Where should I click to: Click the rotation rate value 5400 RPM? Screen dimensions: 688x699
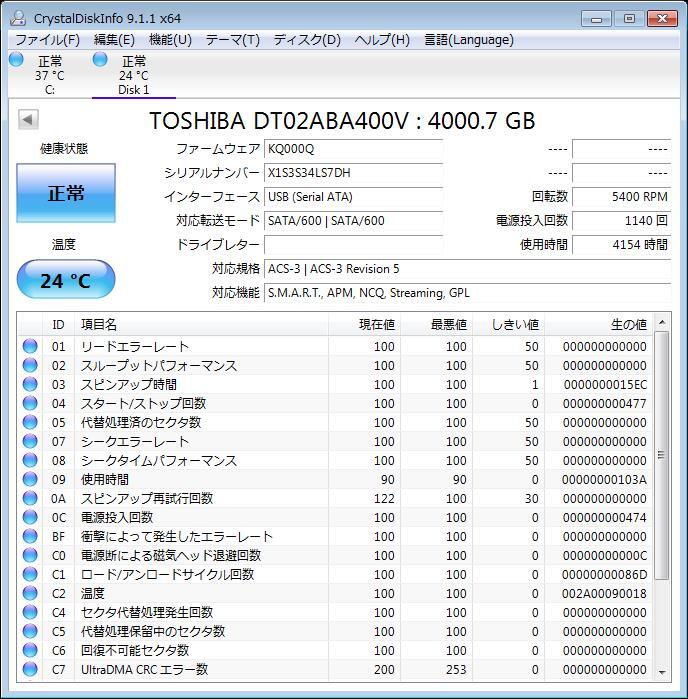[622, 197]
